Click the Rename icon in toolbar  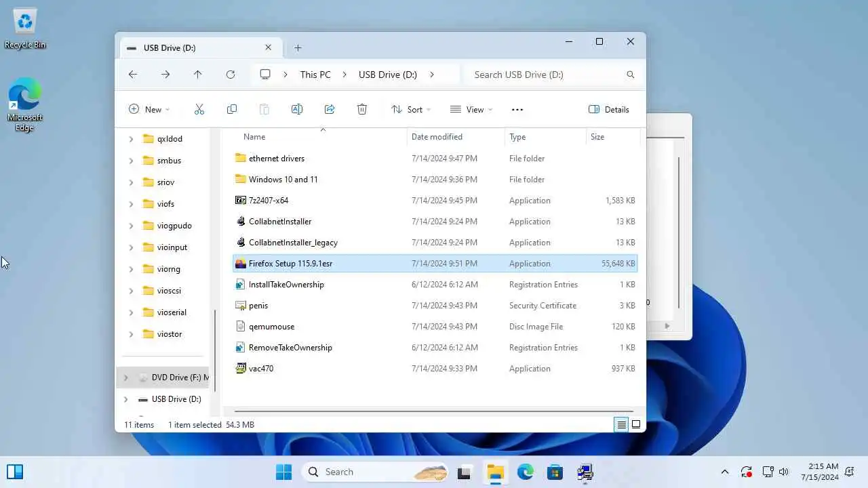coord(297,109)
